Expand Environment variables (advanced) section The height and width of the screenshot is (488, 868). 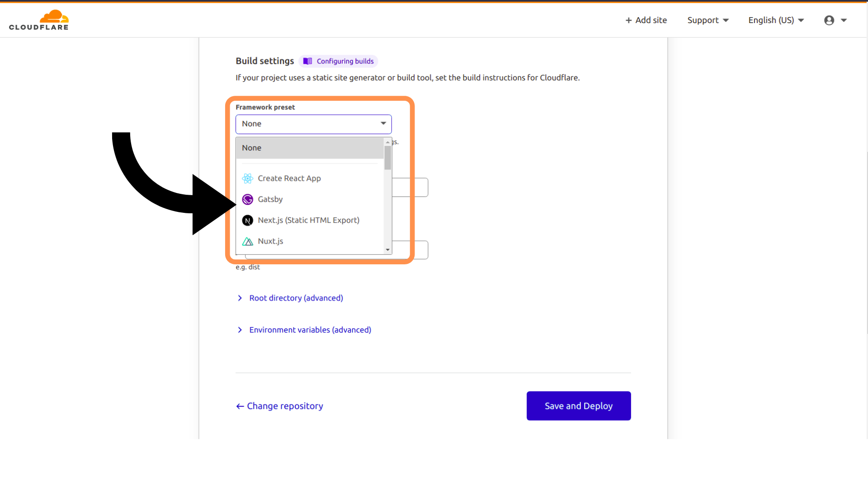[310, 330]
